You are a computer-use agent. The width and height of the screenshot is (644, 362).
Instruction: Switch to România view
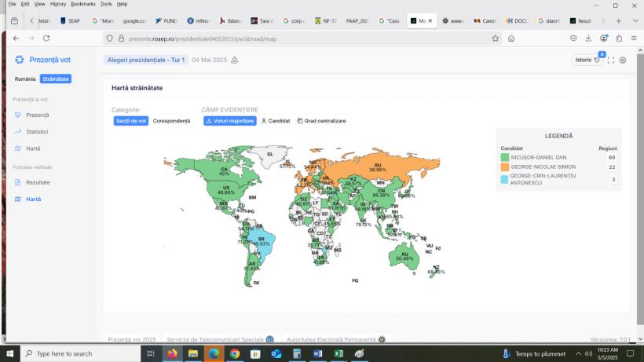25,79
